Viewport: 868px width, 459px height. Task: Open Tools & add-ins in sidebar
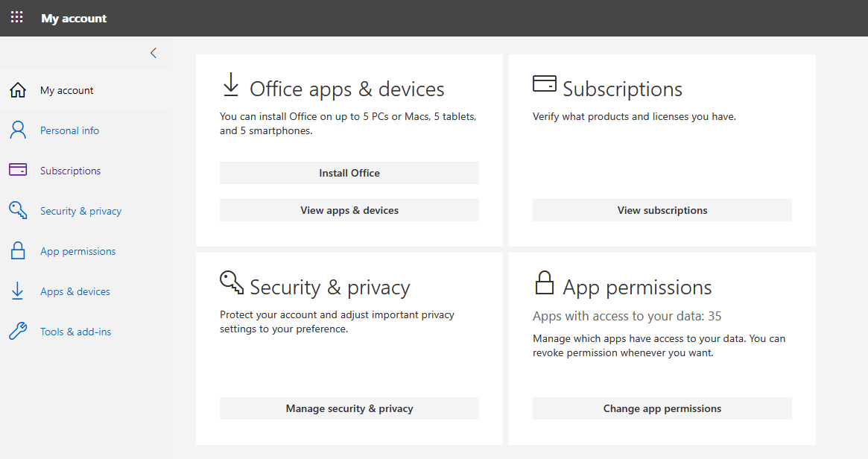[x=75, y=332]
